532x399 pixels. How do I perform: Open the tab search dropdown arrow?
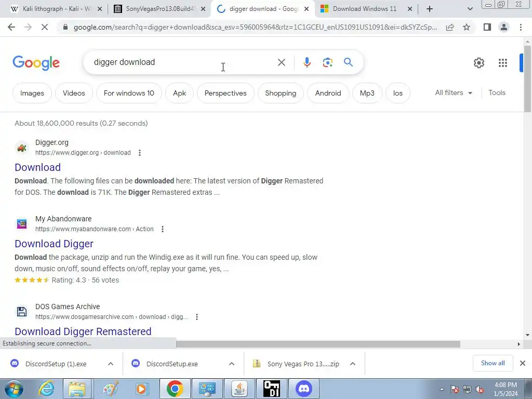tap(470, 9)
